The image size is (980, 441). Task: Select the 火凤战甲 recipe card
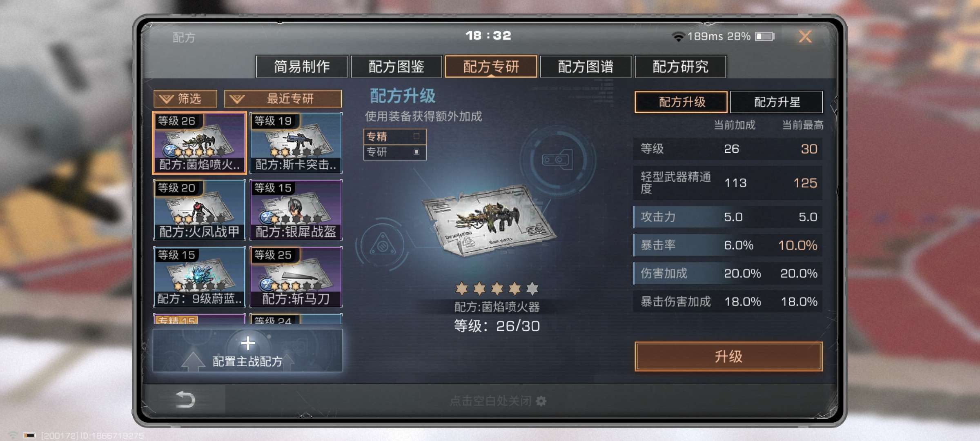point(199,210)
